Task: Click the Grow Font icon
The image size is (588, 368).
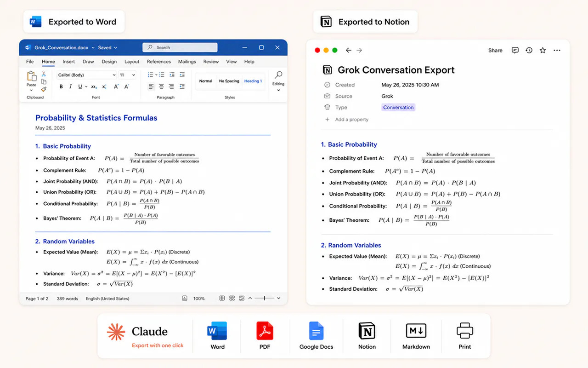Action: click(116, 86)
